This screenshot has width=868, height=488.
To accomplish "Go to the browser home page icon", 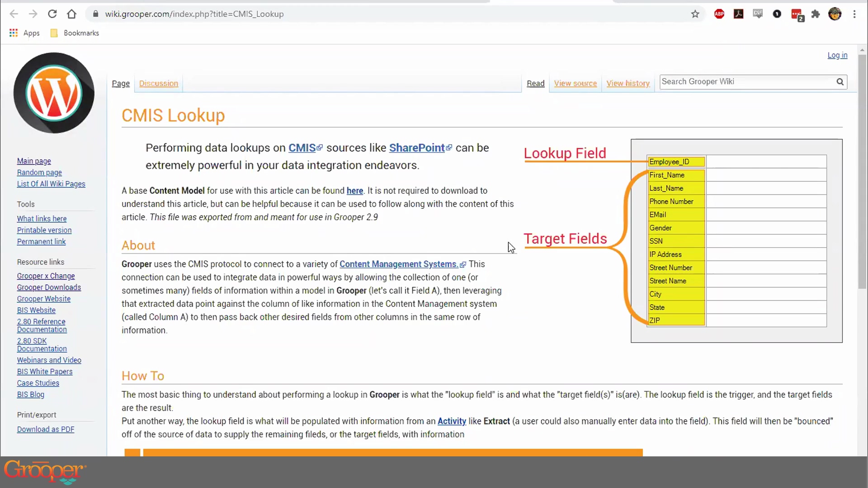I will (x=71, y=14).
